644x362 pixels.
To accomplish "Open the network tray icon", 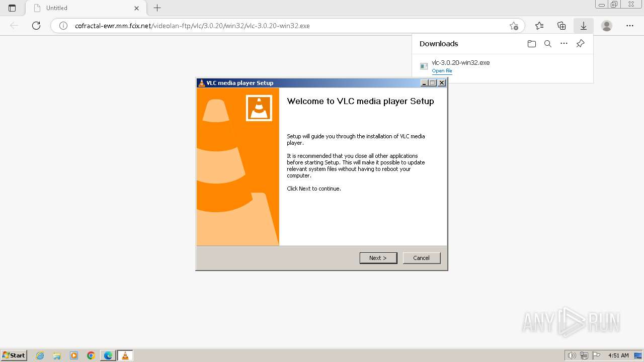I will (x=584, y=355).
